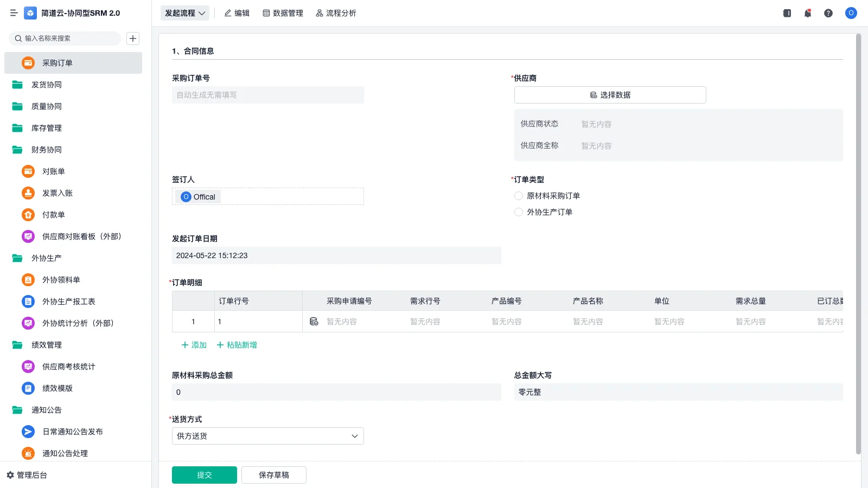Click the 通知公告处理 icon
Image resolution: width=868 pixels, height=488 pixels.
(28, 453)
